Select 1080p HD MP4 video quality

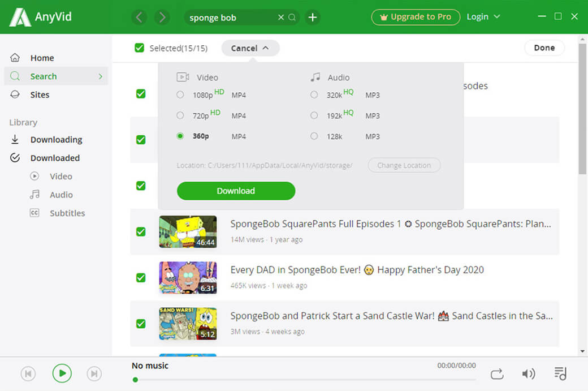click(x=180, y=94)
